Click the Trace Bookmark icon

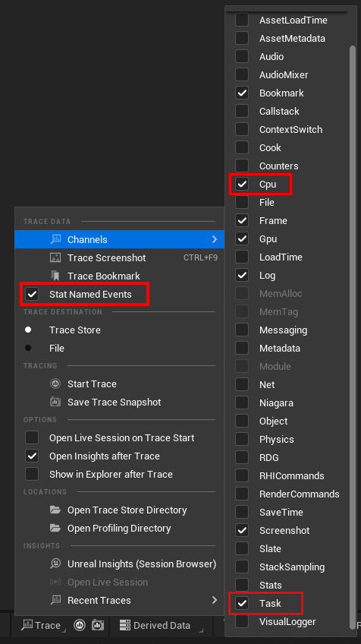coord(55,276)
